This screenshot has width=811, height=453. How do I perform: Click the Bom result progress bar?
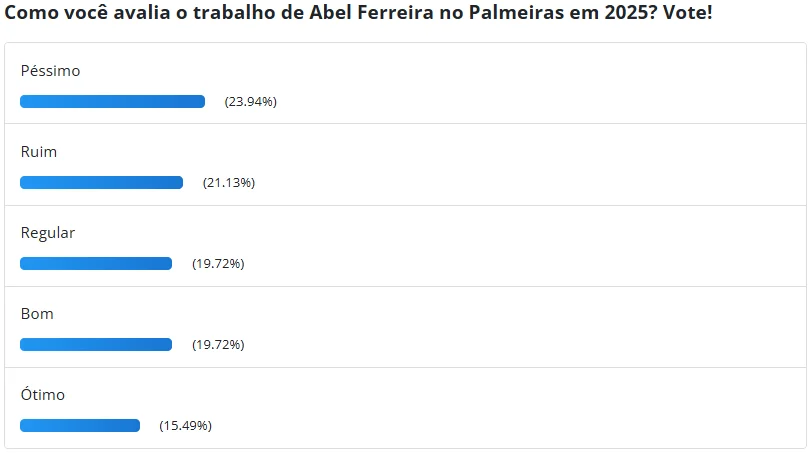tap(96, 344)
